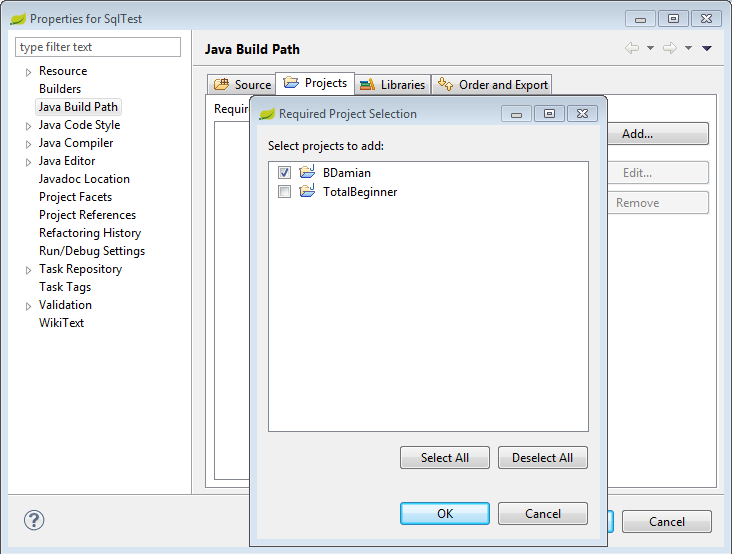The width and height of the screenshot is (732, 554).
Task: Click the forward navigation arrow icon
Action: point(670,48)
